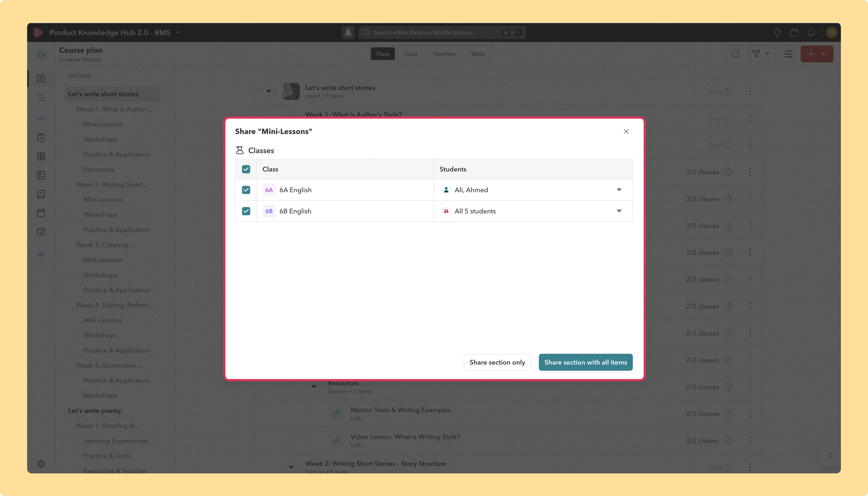Collapse the Week 2: Writing Short Stories section
Screen dimensions: 868x496
[x=291, y=467]
